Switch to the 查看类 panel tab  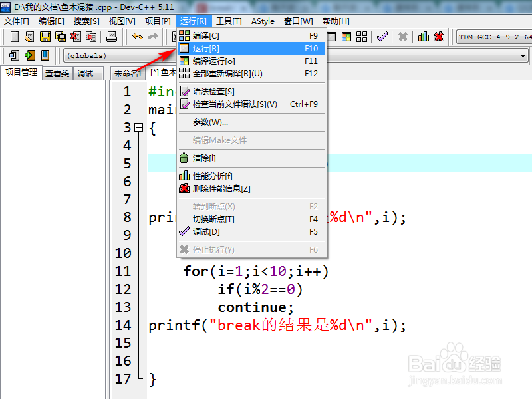tap(57, 73)
